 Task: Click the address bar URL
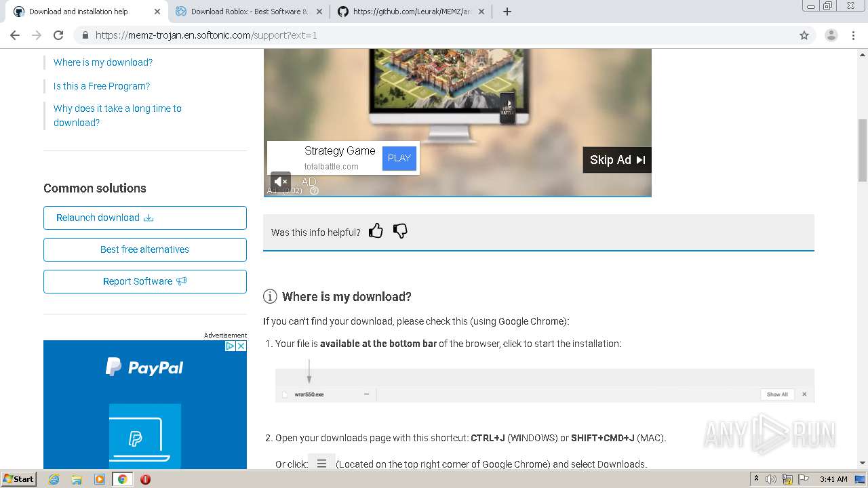click(206, 35)
